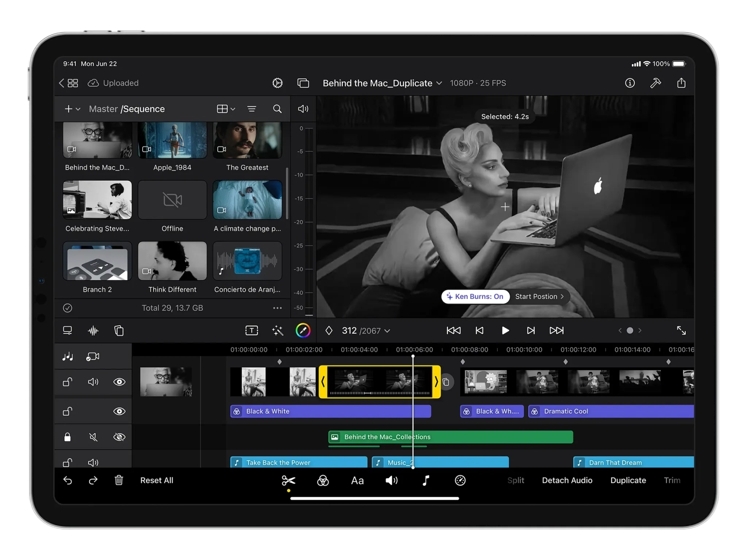Open the grid view options dropdown
747x560 pixels.
coord(226,109)
